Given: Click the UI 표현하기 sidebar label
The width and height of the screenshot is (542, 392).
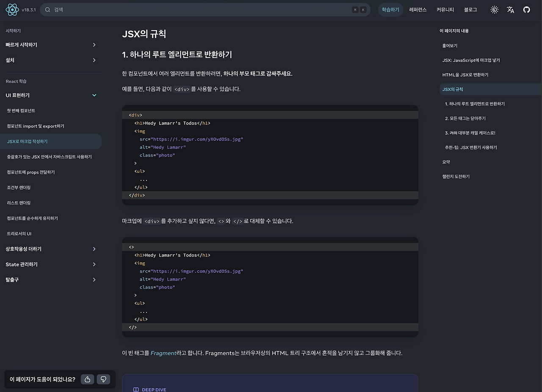Looking at the screenshot, I should [x=18, y=95].
